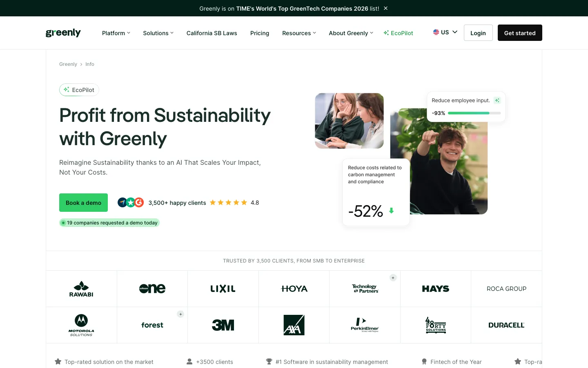Click the LIXIL logo
This screenshot has height=368, width=588.
(223, 289)
